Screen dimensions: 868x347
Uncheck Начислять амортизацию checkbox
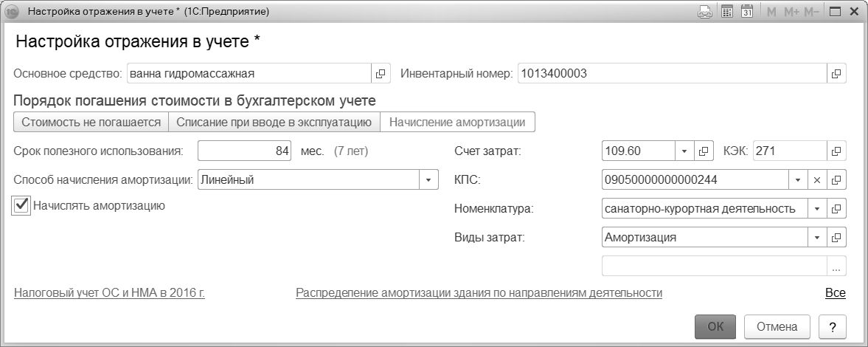[21, 206]
